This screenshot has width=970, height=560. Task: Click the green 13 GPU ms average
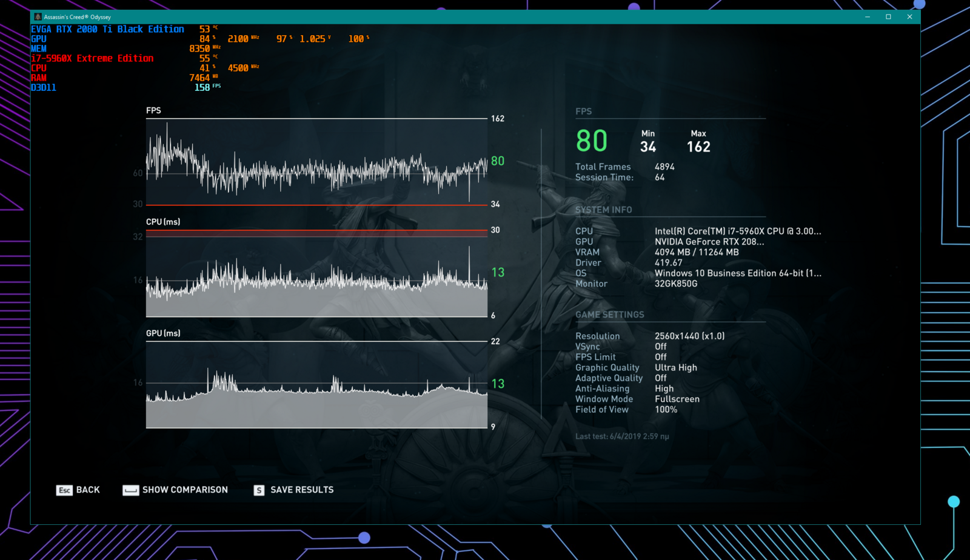(x=498, y=384)
